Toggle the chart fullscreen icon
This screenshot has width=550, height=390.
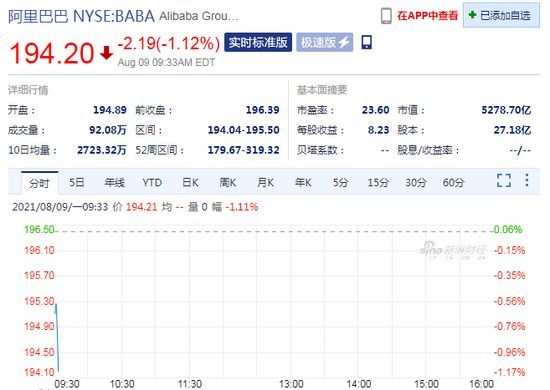[504, 181]
